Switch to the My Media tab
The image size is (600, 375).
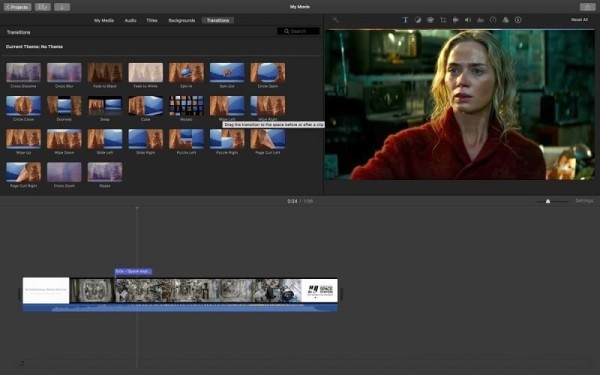coord(104,20)
